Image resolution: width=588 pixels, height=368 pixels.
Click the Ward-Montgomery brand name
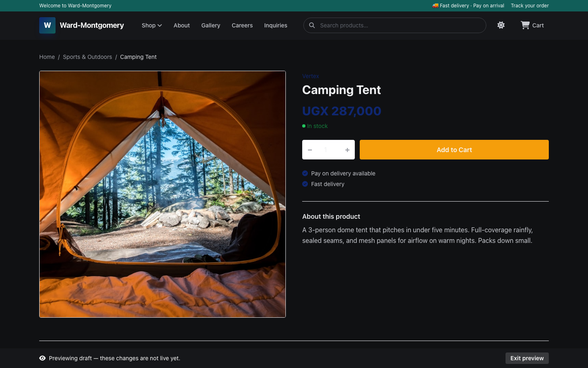(92, 25)
